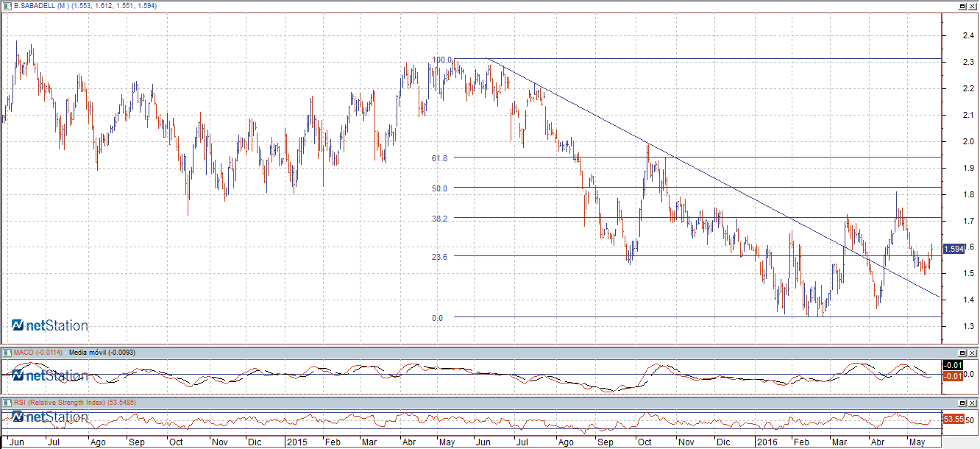This screenshot has height=449, width=980.
Task: Click the B.SABADELL chart panel icon
Action: click(x=7, y=5)
